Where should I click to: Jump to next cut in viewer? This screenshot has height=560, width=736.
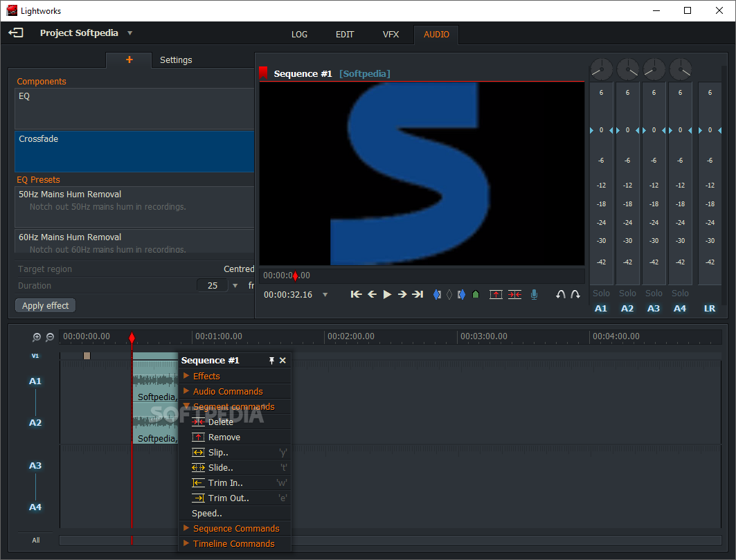[418, 294]
